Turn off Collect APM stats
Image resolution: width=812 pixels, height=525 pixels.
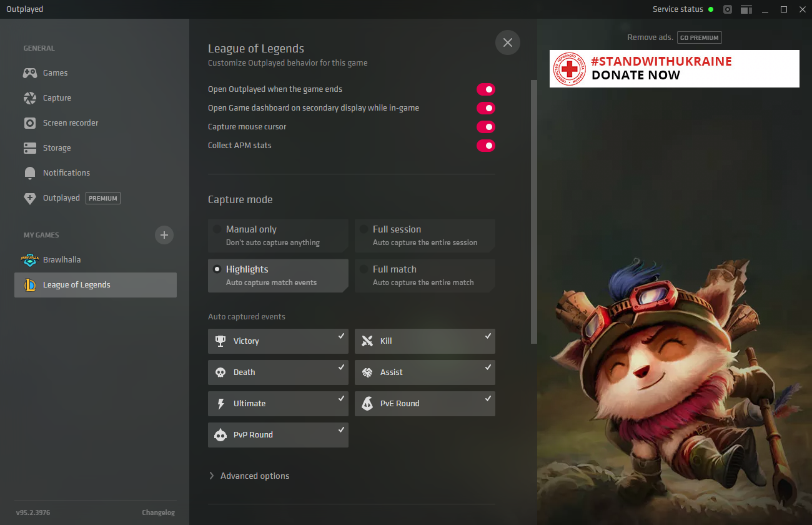[x=486, y=146]
